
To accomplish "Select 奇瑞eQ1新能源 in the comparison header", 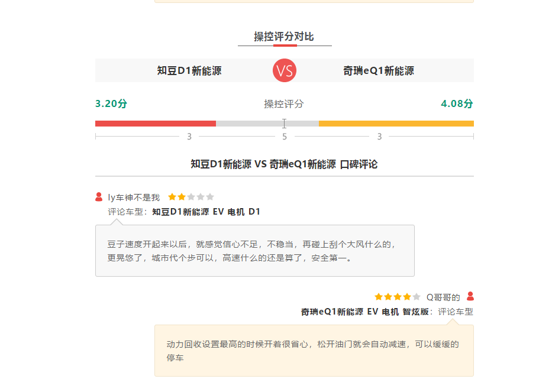I will (x=379, y=71).
